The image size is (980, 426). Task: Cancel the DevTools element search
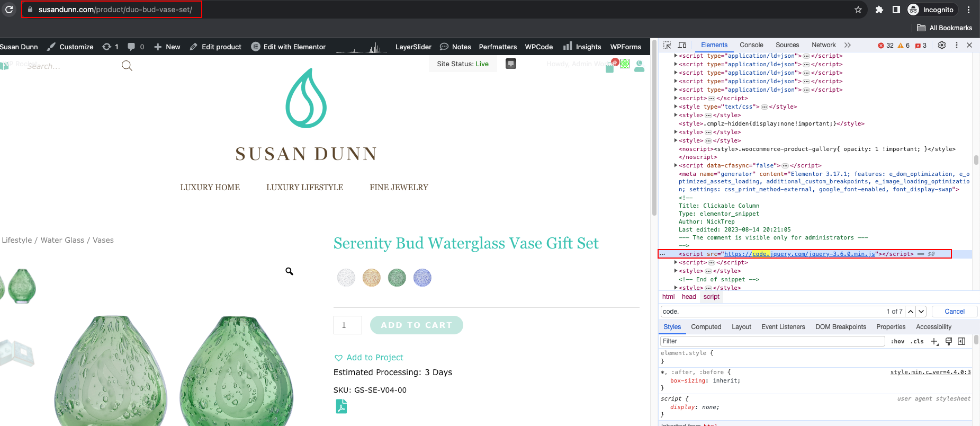point(955,312)
